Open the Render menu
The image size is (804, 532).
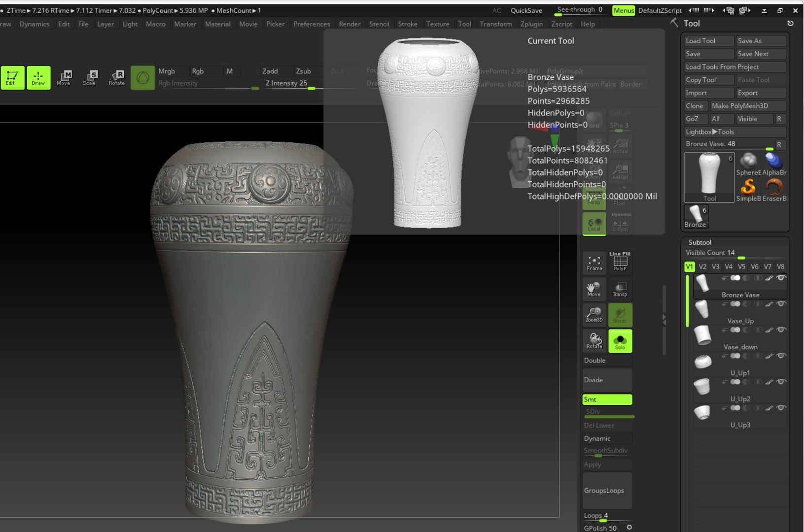tap(350, 24)
